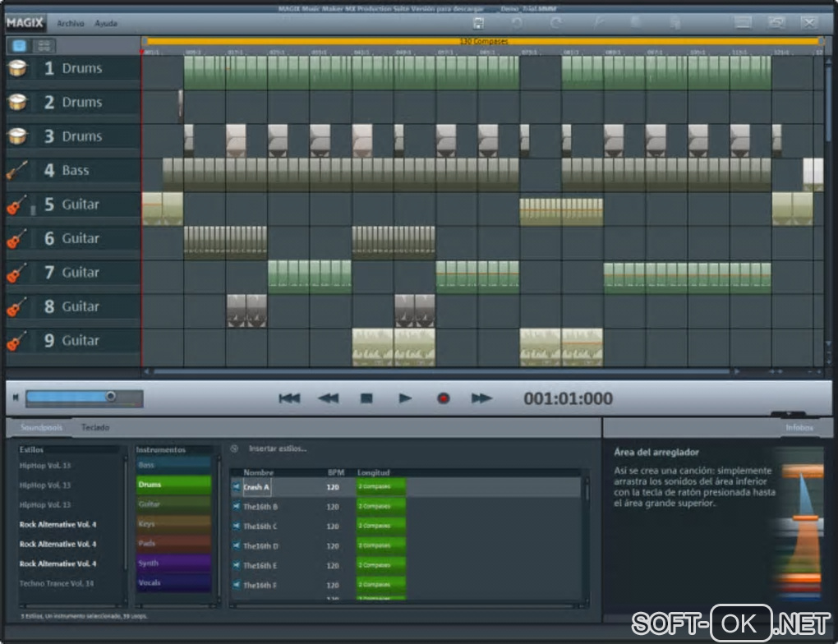Click the guitar icon of track 7
This screenshot has height=644, width=838.
17,273
